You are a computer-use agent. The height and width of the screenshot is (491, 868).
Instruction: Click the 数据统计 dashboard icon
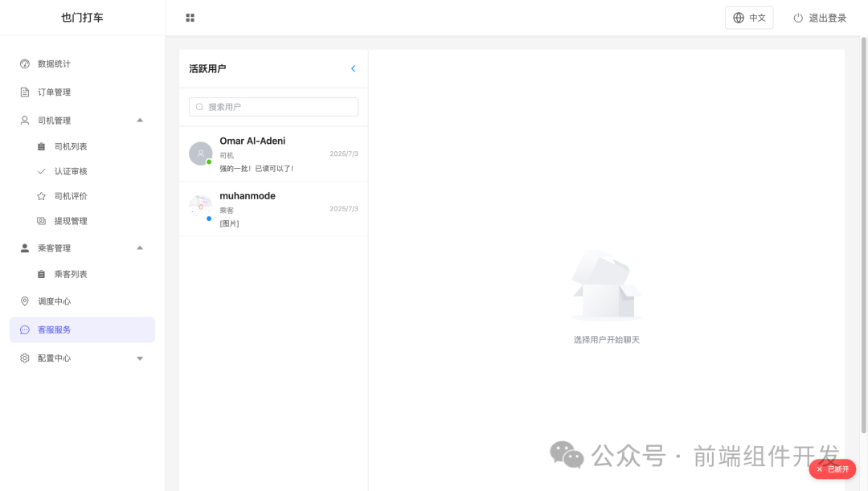pyautogui.click(x=25, y=63)
